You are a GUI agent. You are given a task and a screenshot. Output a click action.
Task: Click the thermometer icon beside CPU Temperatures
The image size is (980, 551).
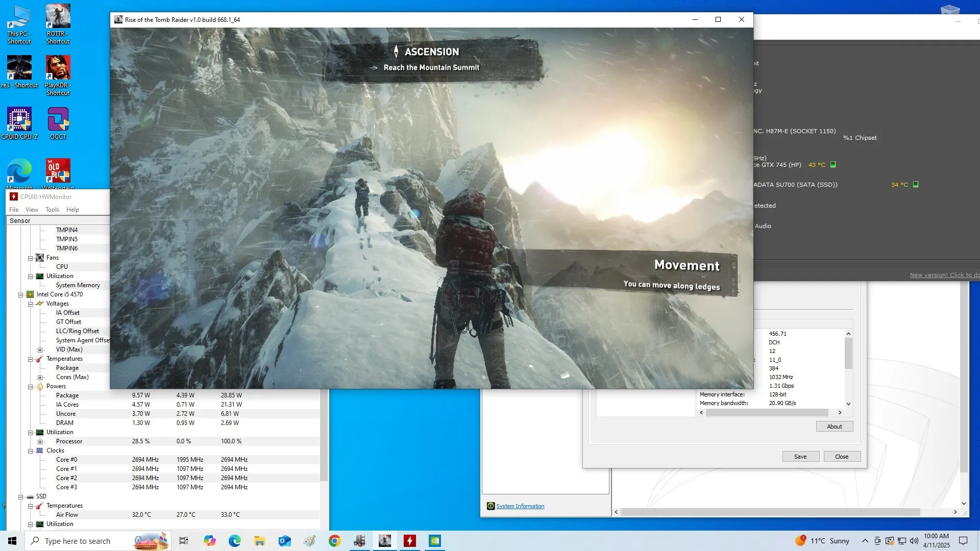click(x=40, y=359)
